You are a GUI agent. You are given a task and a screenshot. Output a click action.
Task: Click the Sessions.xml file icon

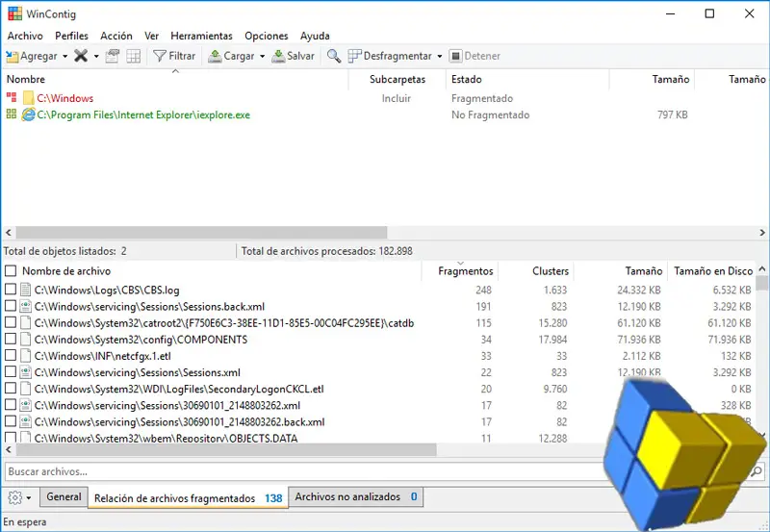[26, 372]
